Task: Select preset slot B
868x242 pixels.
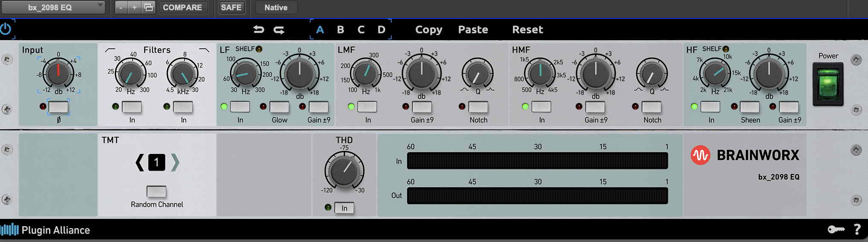Action: coord(341,30)
